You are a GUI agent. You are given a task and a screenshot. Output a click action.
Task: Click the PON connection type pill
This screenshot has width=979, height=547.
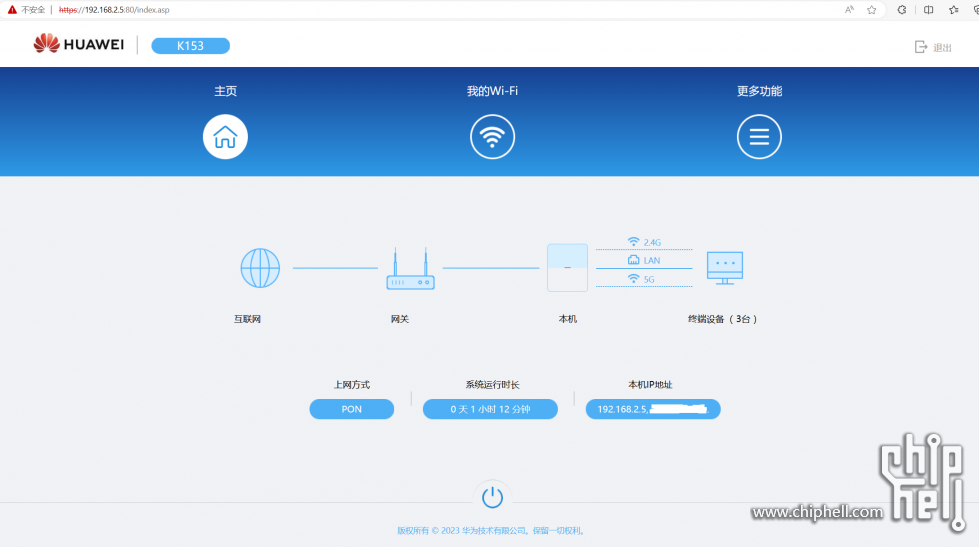tap(352, 409)
